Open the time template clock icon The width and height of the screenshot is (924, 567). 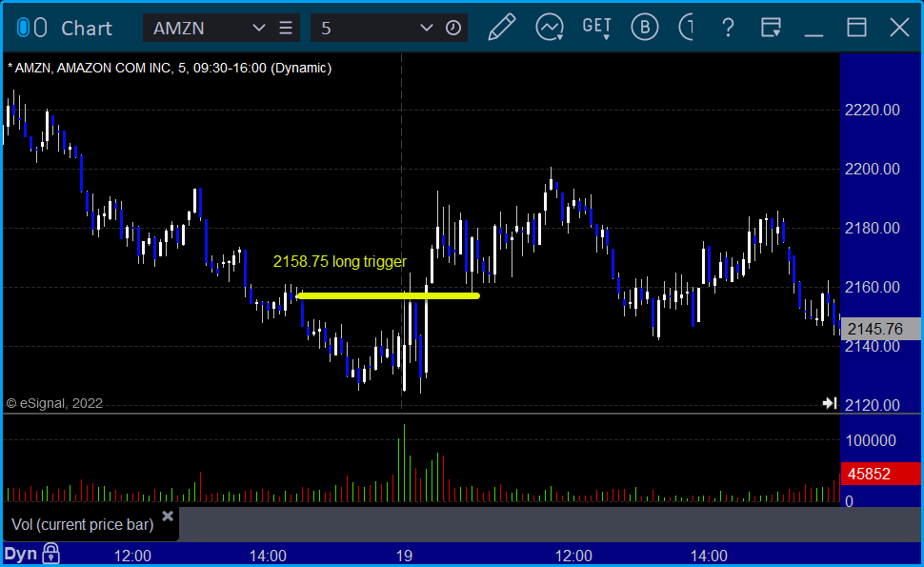(453, 28)
